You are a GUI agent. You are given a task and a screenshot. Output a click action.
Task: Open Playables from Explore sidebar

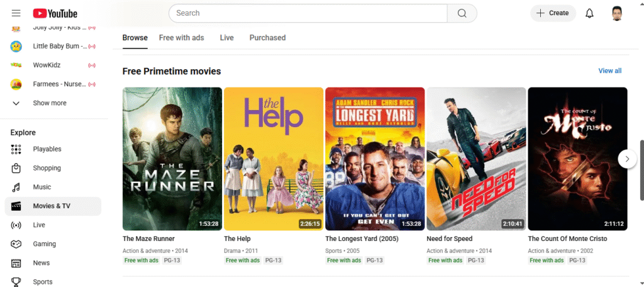pyautogui.click(x=47, y=149)
